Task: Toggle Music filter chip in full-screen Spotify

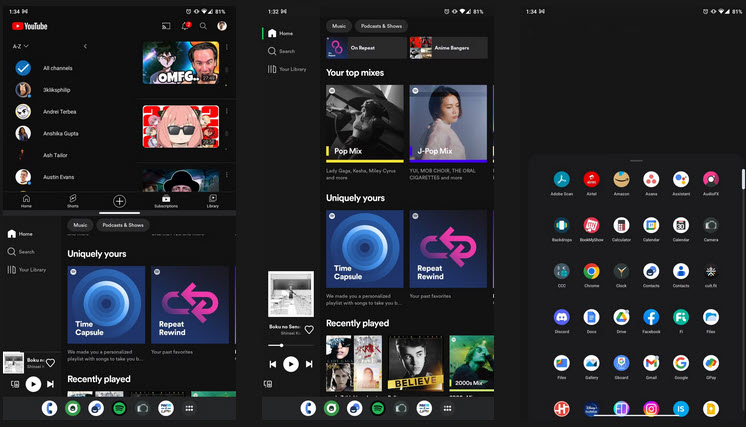Action: tap(339, 26)
